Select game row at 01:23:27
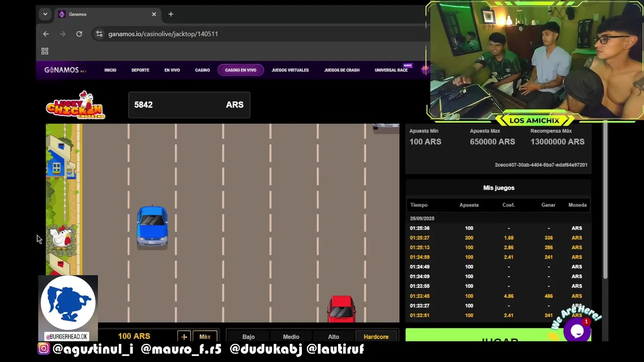The height and width of the screenshot is (362, 644). click(x=498, y=306)
